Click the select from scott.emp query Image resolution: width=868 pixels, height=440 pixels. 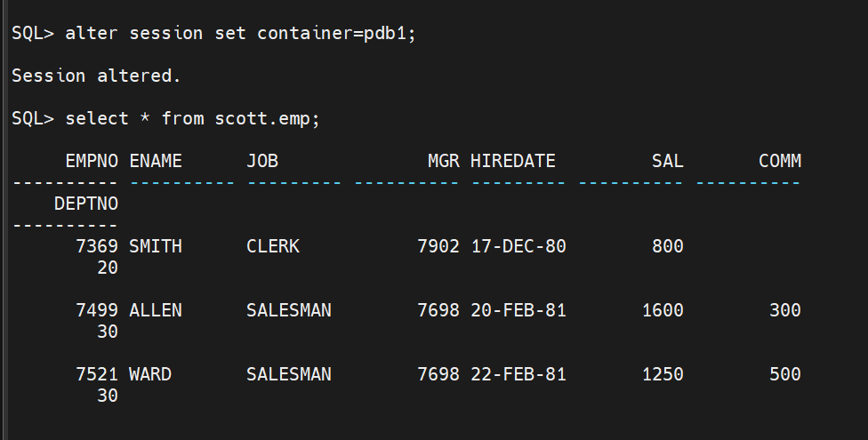tap(193, 118)
